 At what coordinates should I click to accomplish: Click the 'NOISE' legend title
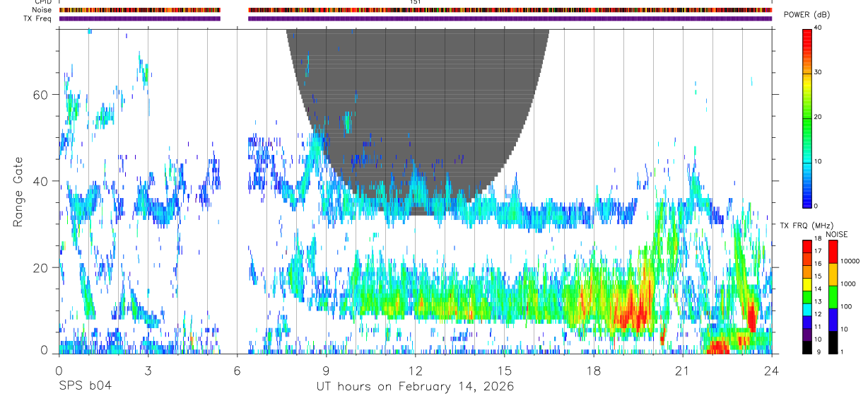[837, 234]
